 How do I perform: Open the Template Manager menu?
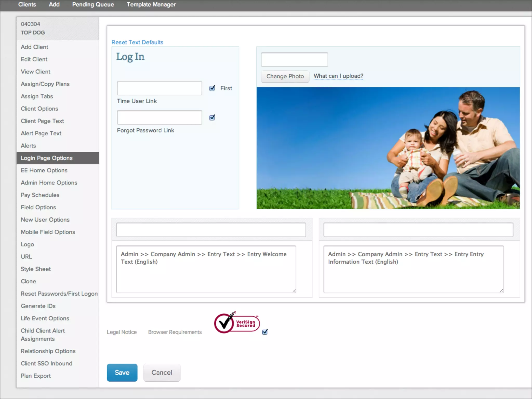coord(151,5)
